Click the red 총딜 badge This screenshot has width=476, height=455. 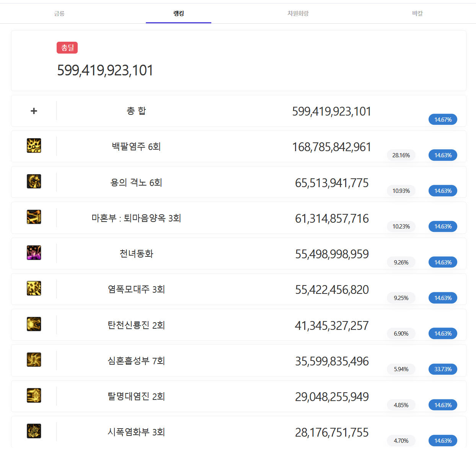coord(67,48)
